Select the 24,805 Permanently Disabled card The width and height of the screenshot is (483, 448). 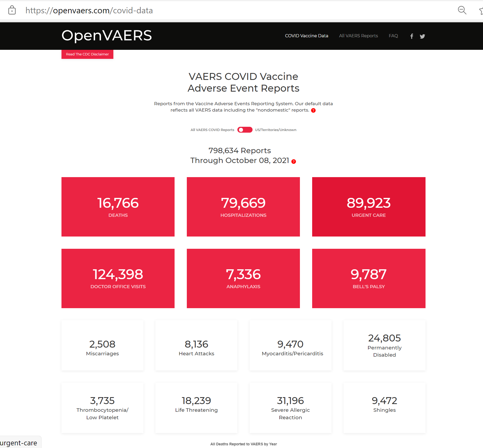tap(385, 345)
